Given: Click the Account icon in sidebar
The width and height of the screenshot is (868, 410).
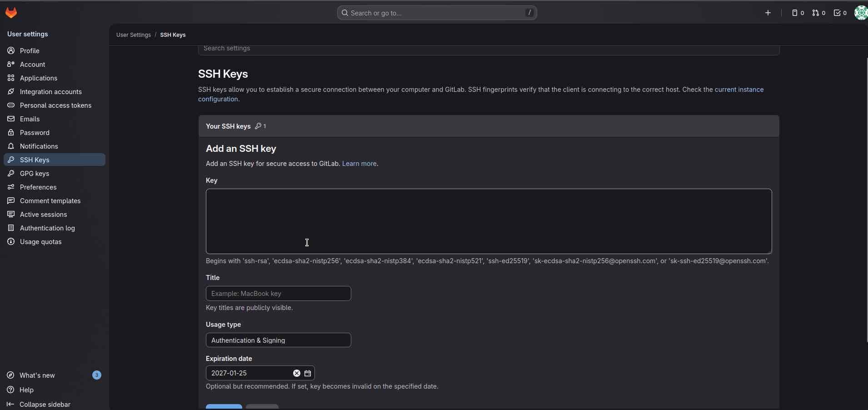Looking at the screenshot, I should [11, 64].
